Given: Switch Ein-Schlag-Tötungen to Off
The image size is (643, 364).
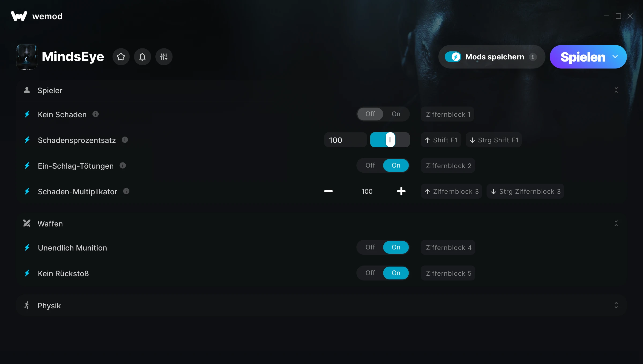Looking at the screenshot, I should 370,165.
